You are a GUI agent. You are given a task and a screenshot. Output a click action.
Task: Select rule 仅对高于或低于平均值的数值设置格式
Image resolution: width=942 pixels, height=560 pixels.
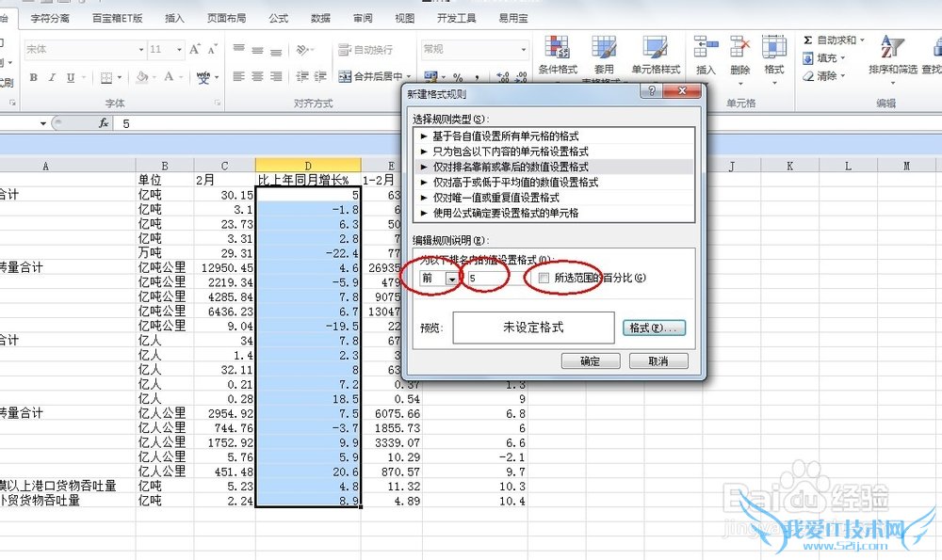point(554,182)
